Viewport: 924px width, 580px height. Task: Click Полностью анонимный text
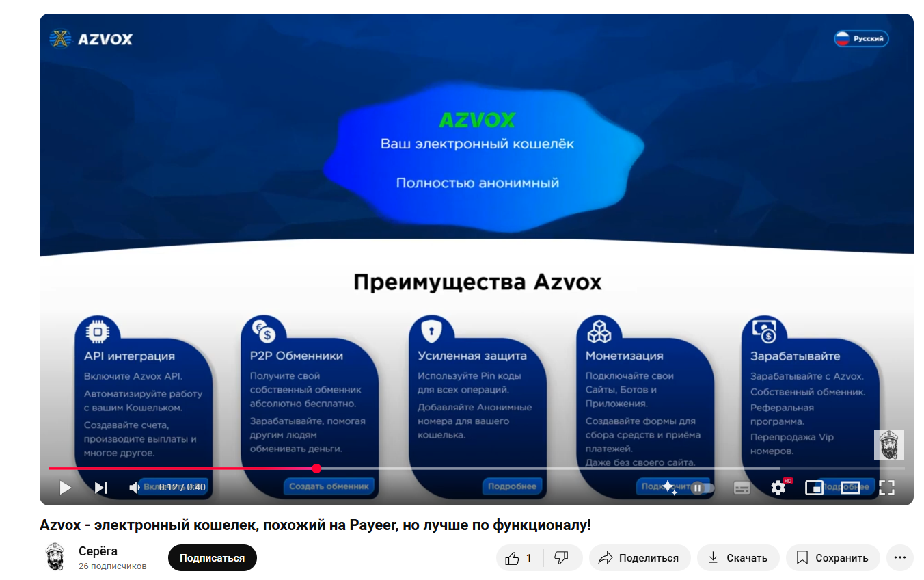click(477, 183)
